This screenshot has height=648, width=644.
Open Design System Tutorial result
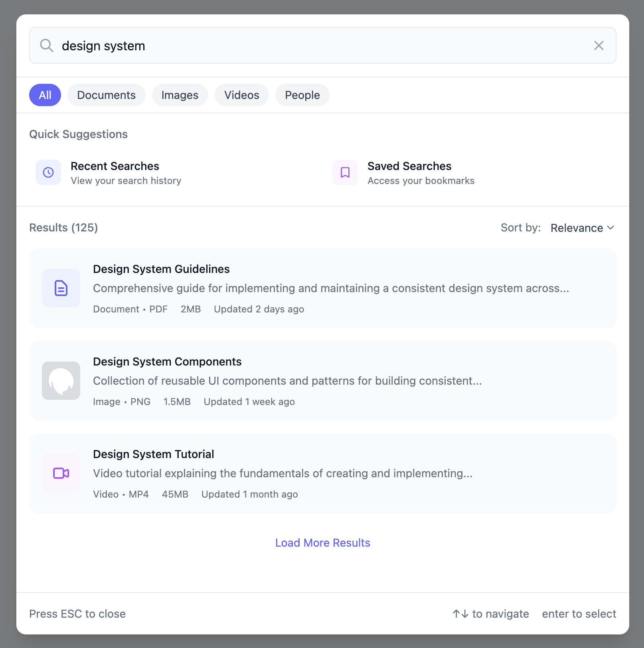[x=322, y=473]
